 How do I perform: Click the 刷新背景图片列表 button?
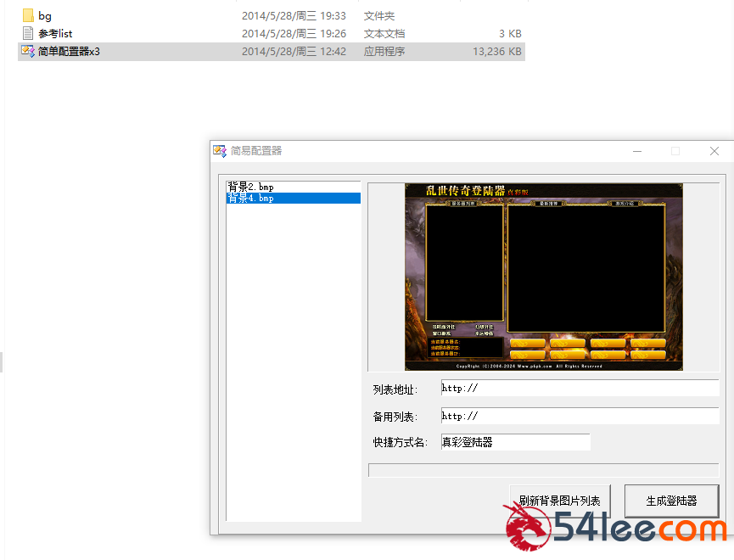click(559, 501)
